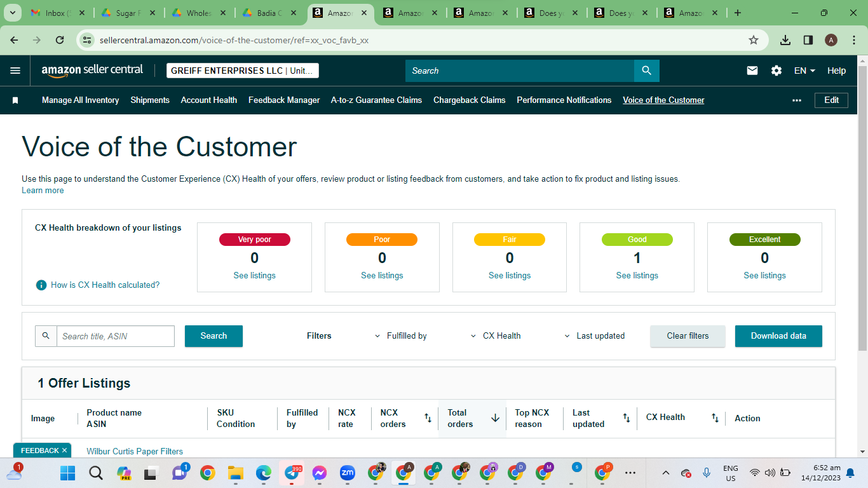This screenshot has width=868, height=488.
Task: Open Telegram from taskbar
Action: (292, 473)
